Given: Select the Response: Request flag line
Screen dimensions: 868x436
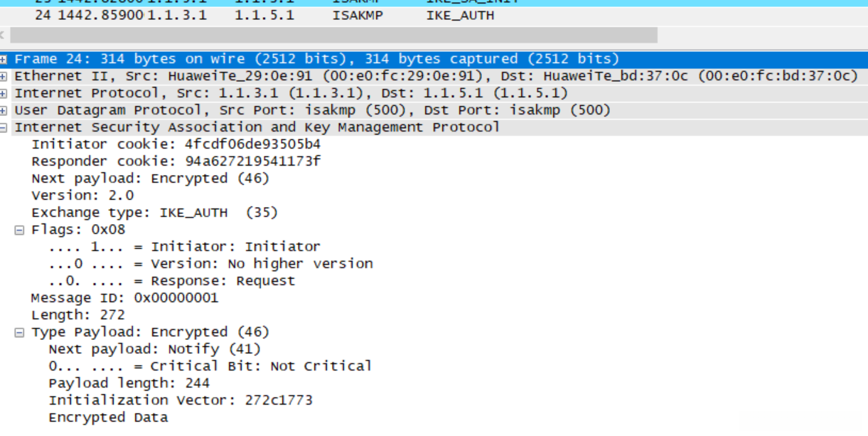Looking at the screenshot, I should click(171, 281).
